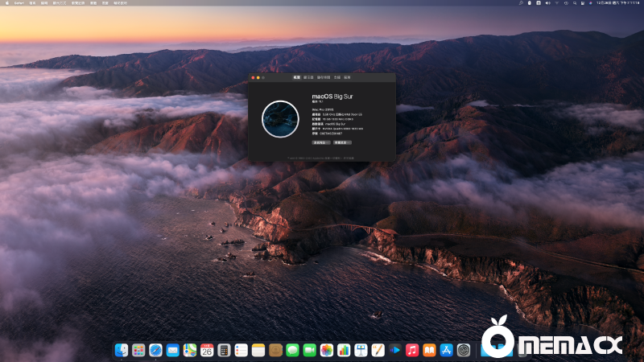Image resolution: width=644 pixels, height=362 pixels.
Task: Open Launchpad from the dock
Action: click(x=138, y=350)
